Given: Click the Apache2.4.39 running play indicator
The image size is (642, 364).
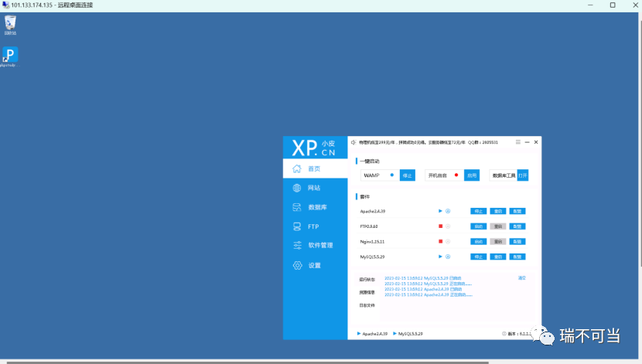Looking at the screenshot, I should point(440,211).
